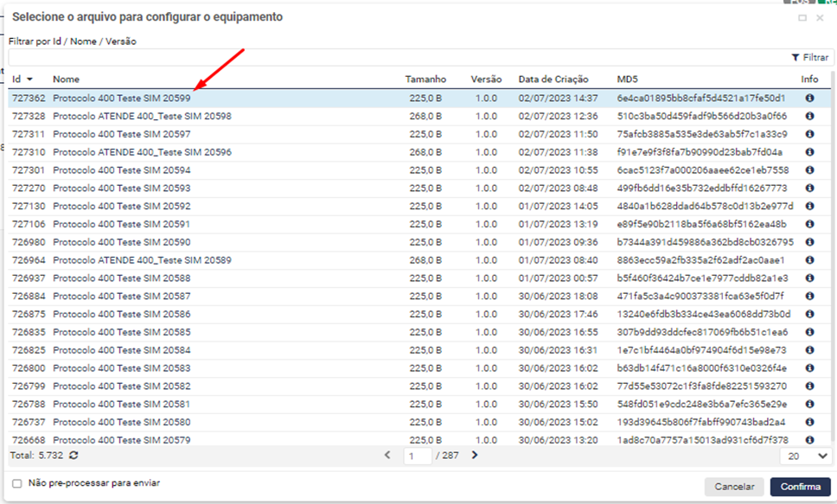Click the page number input field
837x504 pixels.
417,456
